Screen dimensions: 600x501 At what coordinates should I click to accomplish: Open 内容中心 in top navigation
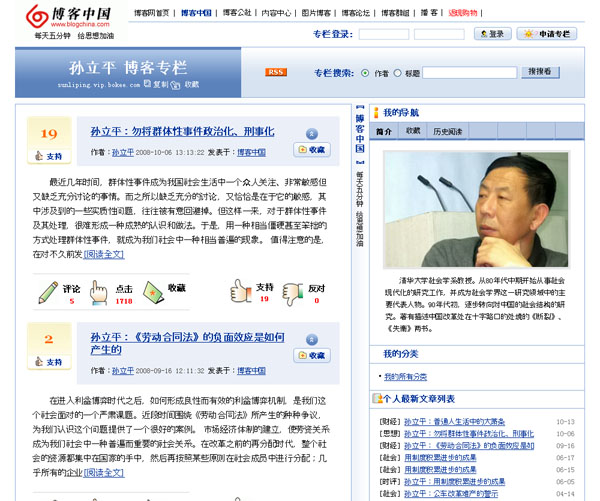coord(276,13)
